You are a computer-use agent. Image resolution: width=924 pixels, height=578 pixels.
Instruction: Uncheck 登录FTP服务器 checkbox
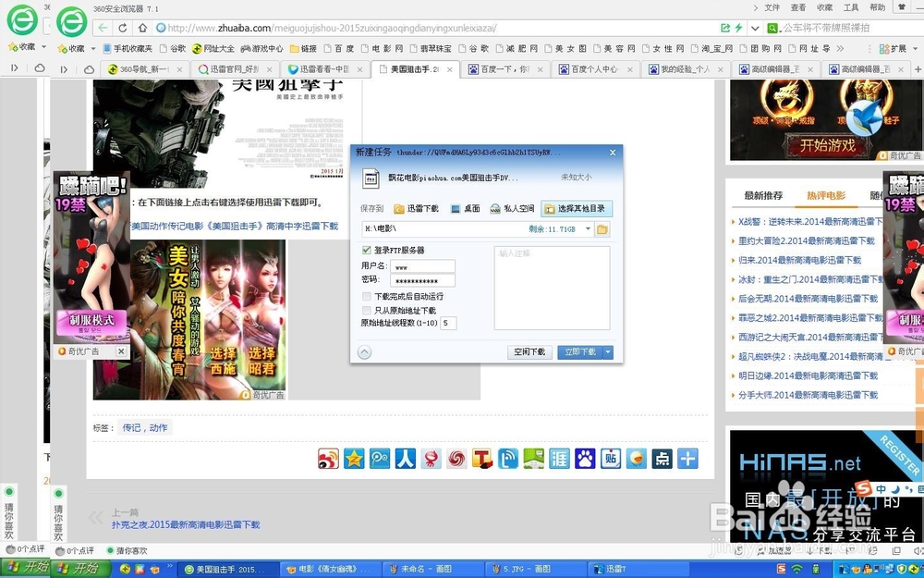[367, 250]
